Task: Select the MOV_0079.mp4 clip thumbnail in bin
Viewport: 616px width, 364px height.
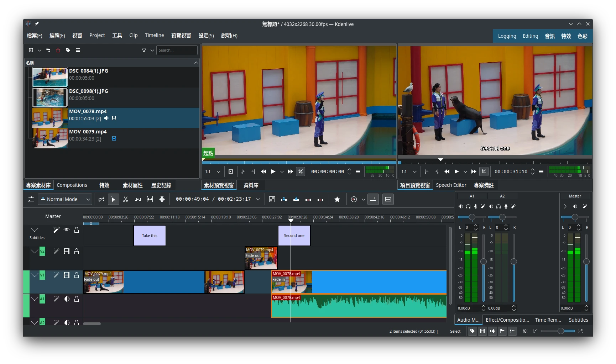Action: point(50,138)
